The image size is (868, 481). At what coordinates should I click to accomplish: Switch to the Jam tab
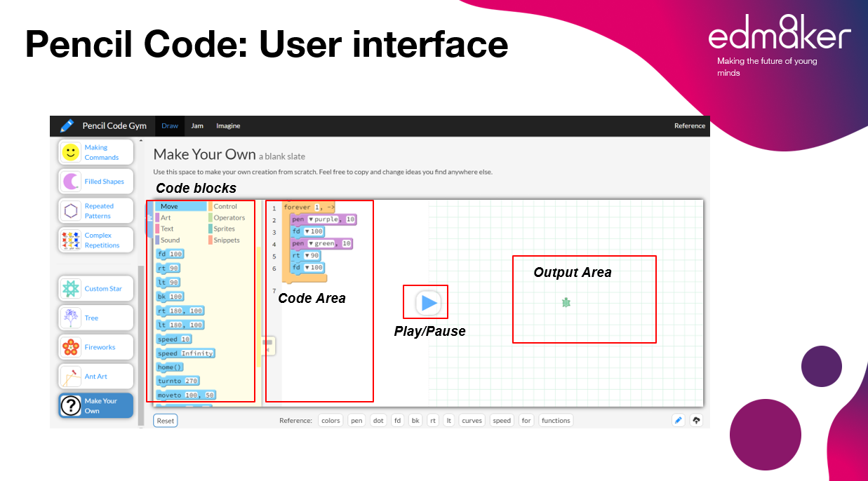pyautogui.click(x=197, y=126)
